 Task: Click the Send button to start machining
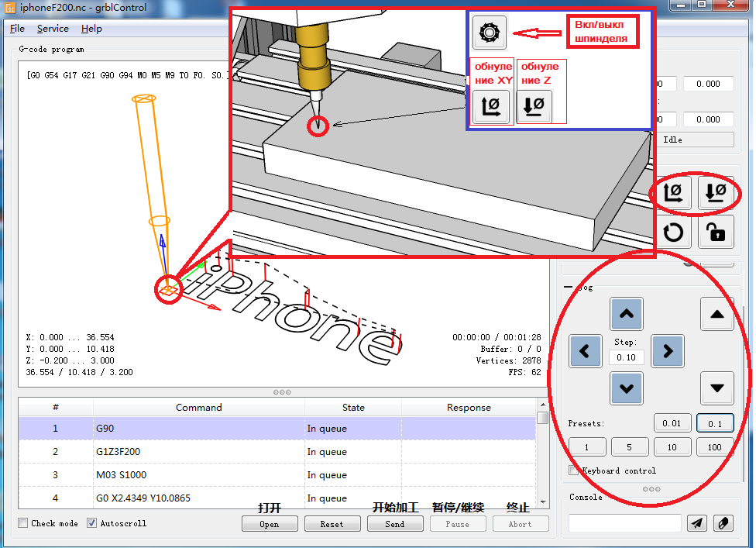395,524
